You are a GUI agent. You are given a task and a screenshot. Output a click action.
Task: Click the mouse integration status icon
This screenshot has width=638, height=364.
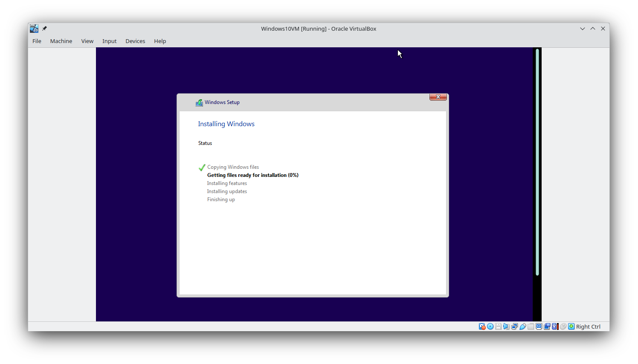click(x=563, y=326)
